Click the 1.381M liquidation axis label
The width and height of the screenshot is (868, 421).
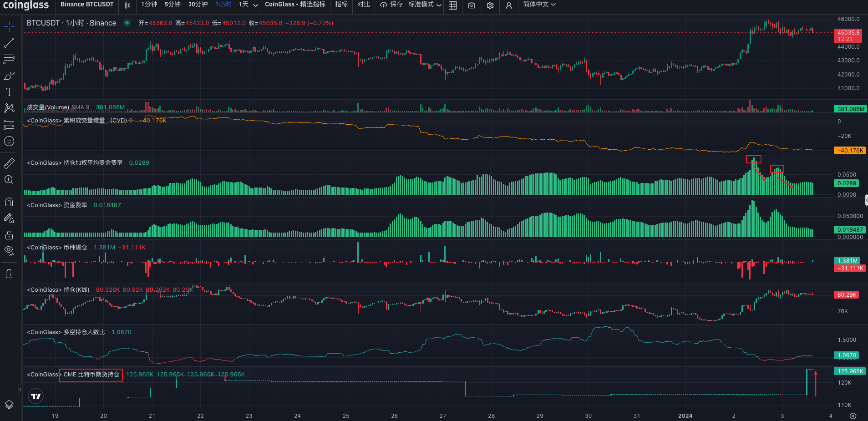pos(848,261)
